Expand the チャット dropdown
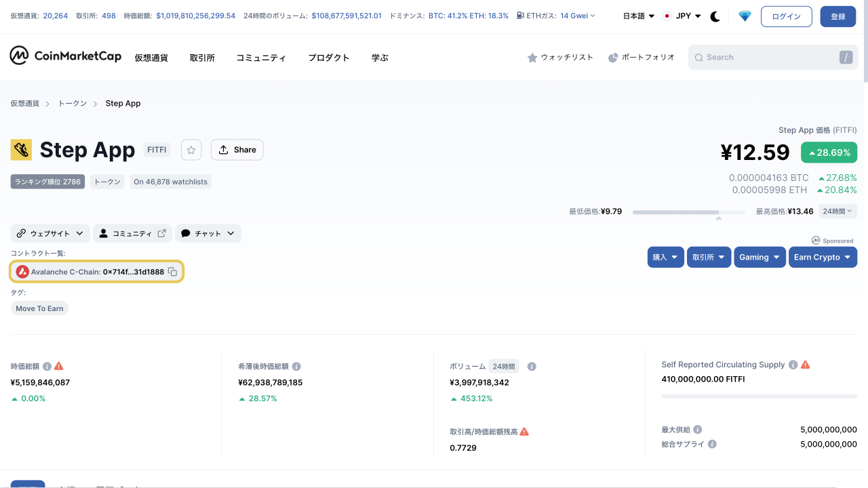 (208, 233)
